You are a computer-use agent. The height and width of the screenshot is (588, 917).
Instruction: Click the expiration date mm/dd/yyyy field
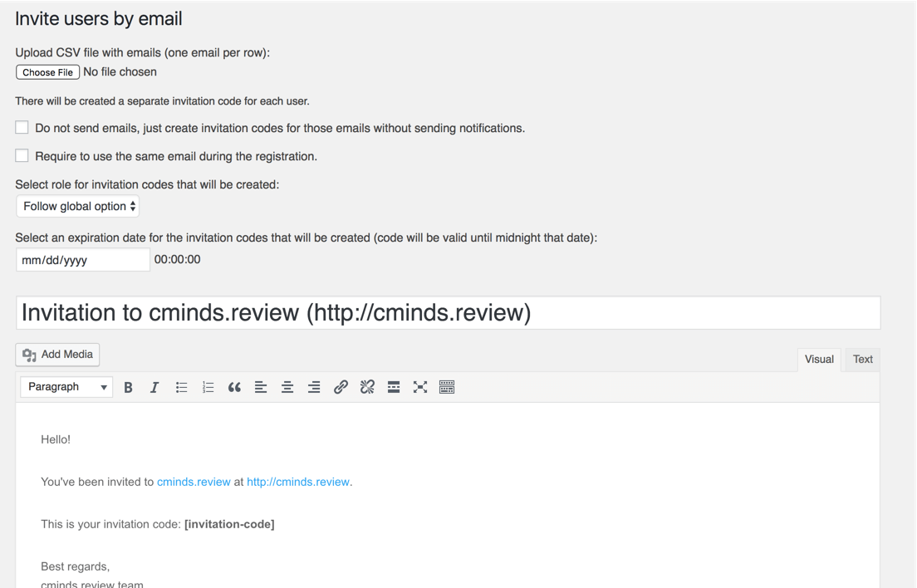point(82,260)
